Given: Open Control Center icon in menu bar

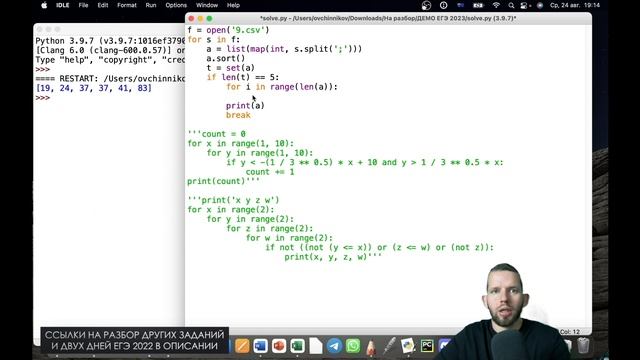Looking at the screenshot, I should coord(524,5).
